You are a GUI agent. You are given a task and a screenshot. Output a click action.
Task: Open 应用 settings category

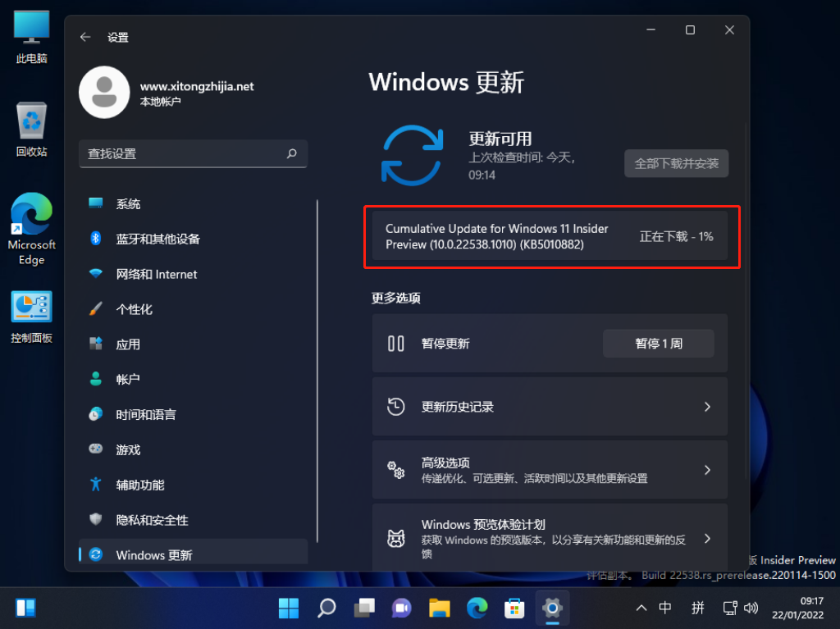tap(194, 344)
